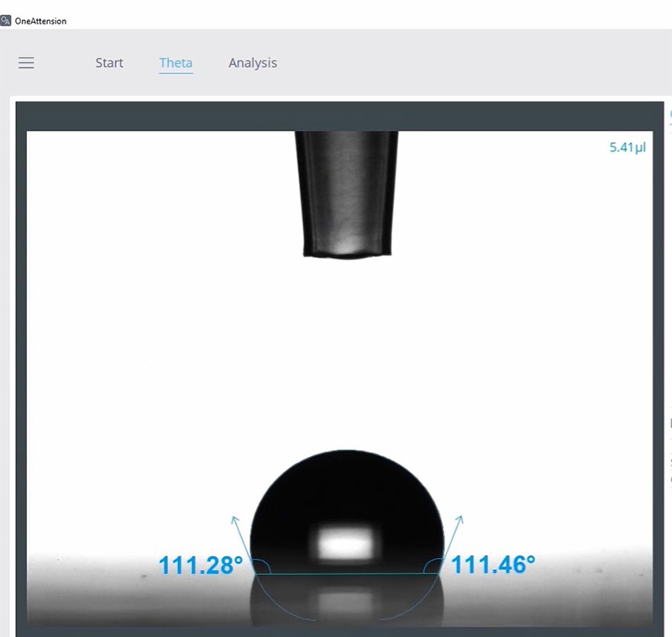Select the Theta tab
This screenshot has height=637, width=672.
coord(176,63)
